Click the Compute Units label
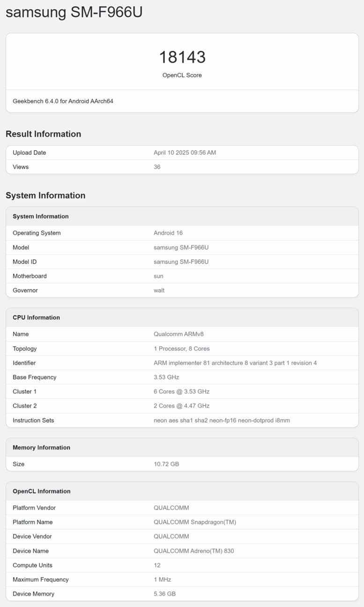This screenshot has height=607, width=364. pos(32,565)
